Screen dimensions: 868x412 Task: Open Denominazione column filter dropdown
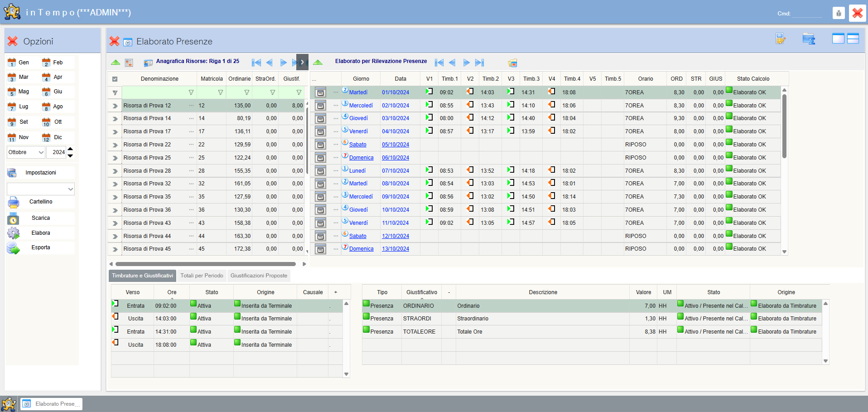pos(191,92)
